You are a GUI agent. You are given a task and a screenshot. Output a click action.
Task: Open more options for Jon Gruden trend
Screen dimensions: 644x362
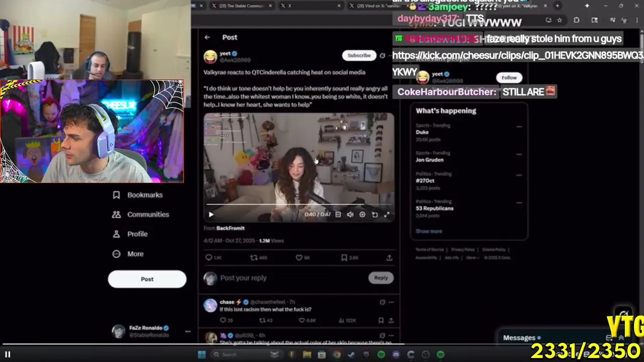(x=519, y=154)
